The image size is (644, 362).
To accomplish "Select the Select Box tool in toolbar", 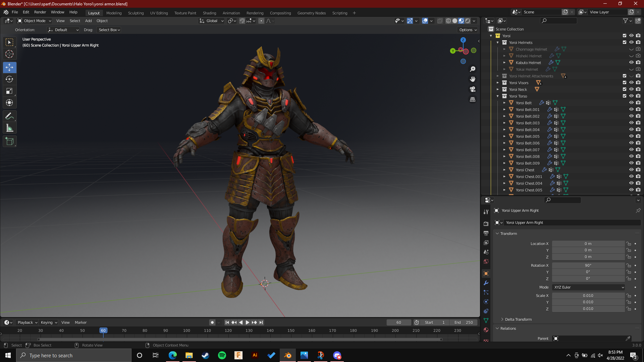I will coord(9,42).
